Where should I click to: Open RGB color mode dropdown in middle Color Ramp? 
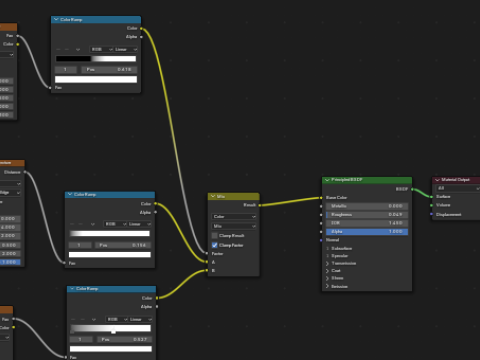(115, 224)
